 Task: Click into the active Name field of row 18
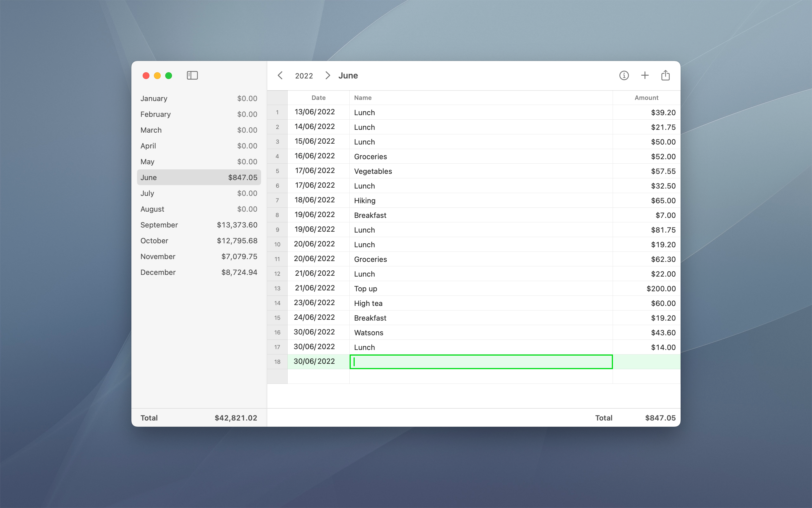pyautogui.click(x=481, y=362)
